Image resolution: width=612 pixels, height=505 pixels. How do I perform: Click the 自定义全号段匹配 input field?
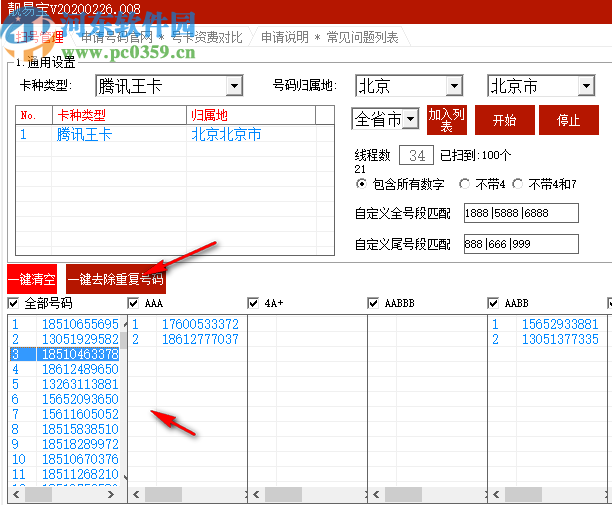[521, 213]
